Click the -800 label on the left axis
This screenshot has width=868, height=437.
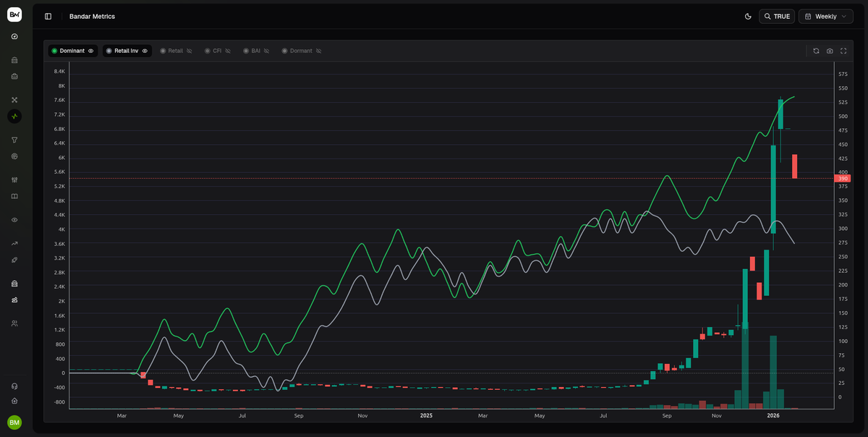click(59, 402)
